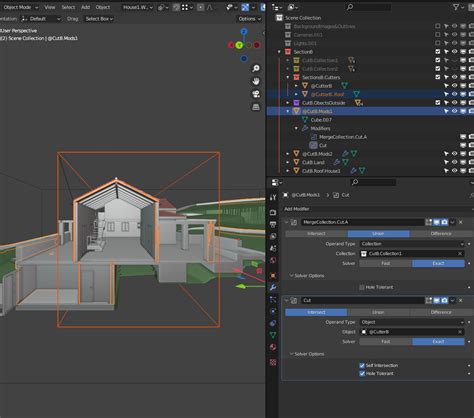Viewport: 474px width, 418px height.
Task: Toggle viewport display icon on Cut modifier panel
Action: coord(437,300)
